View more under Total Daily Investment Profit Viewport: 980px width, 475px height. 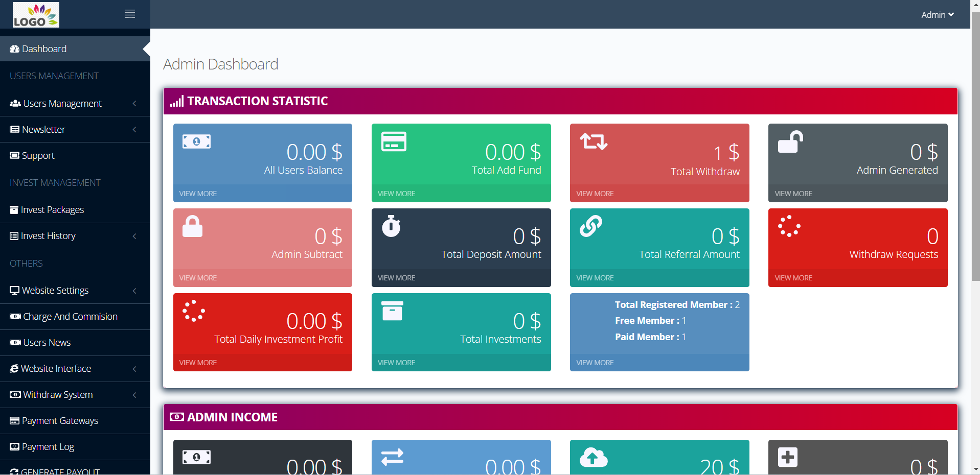point(198,363)
